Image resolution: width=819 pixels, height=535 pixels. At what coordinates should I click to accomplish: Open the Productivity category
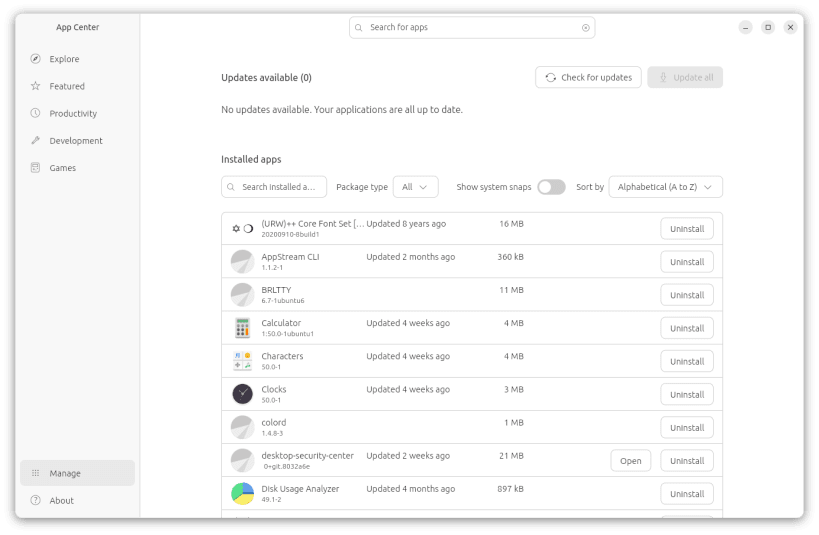pos(73,113)
